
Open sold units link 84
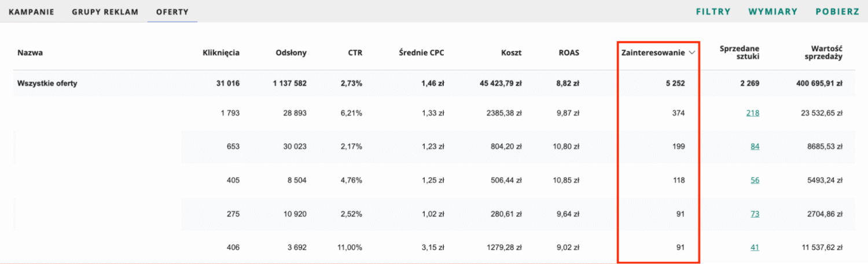(755, 146)
